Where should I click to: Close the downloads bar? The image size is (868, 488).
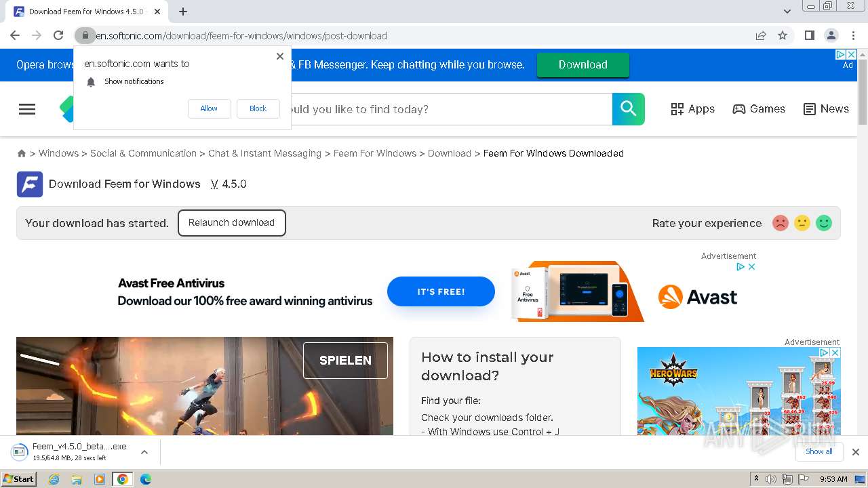[856, 452]
